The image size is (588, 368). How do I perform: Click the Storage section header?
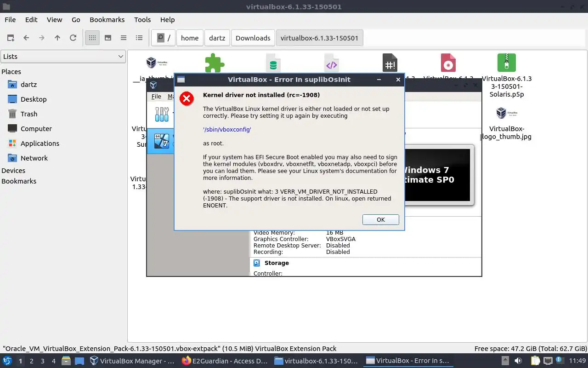(277, 263)
